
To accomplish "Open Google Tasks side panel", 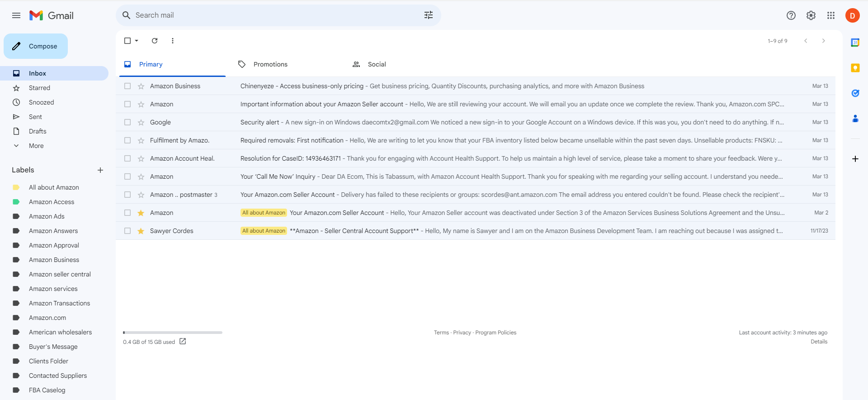I will coord(855,93).
